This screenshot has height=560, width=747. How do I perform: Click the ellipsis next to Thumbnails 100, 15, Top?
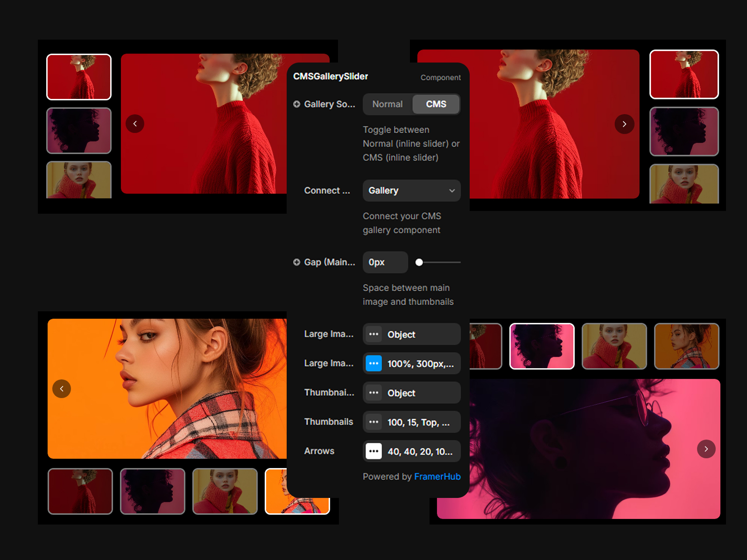[373, 422]
